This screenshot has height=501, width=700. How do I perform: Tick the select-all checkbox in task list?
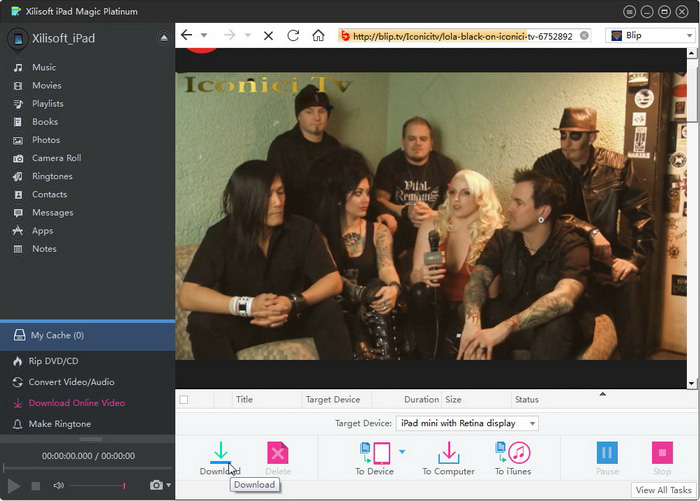pyautogui.click(x=183, y=400)
